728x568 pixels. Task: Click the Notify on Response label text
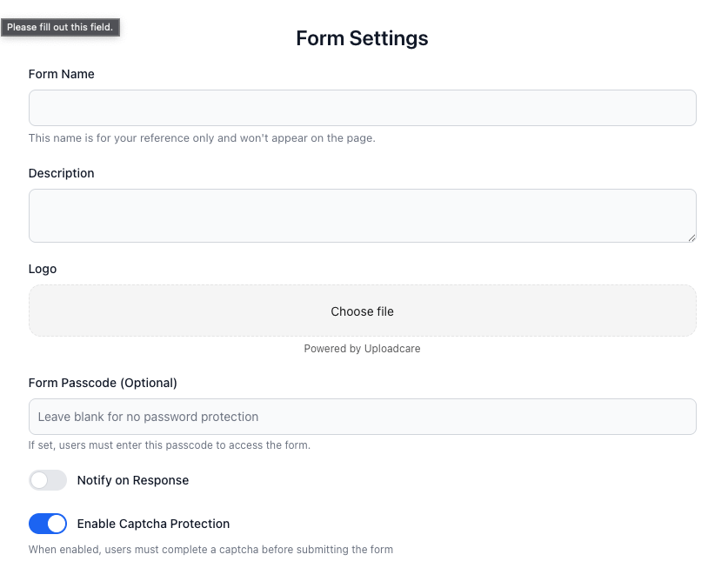click(133, 480)
